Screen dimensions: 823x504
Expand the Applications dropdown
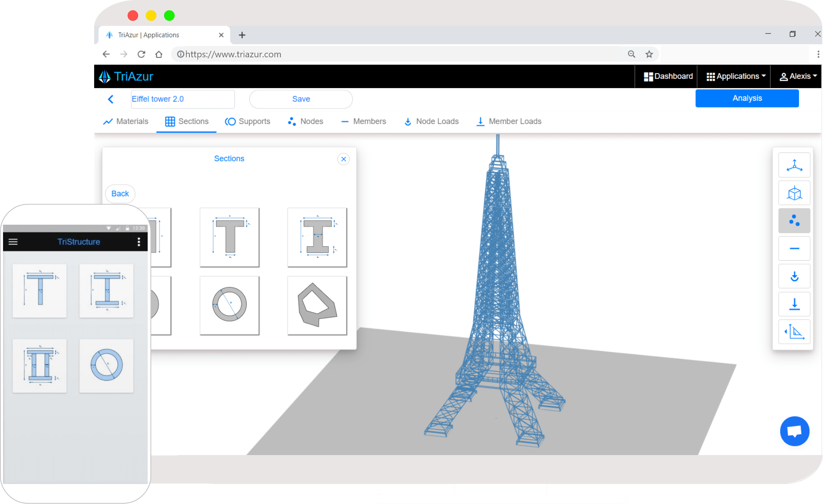(735, 76)
